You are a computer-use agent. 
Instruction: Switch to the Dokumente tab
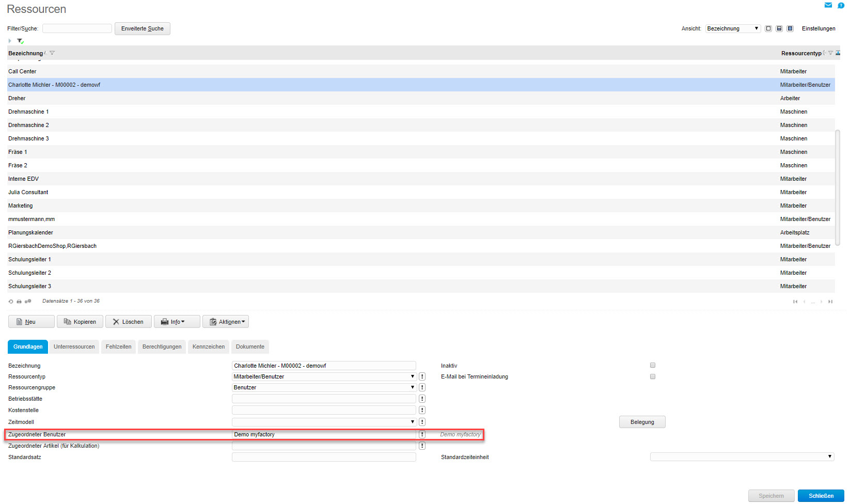click(250, 346)
